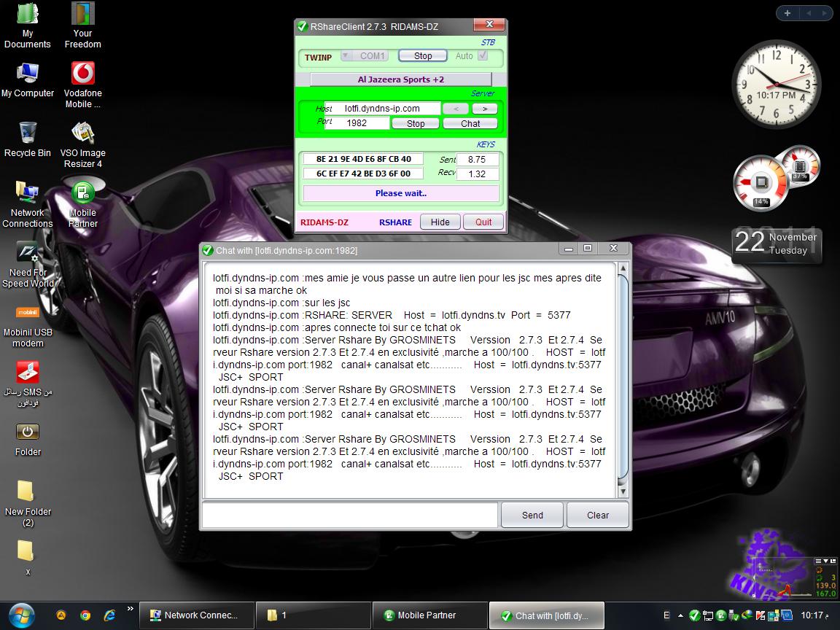Click the CPU meter gadget showing 14%
840x630 pixels.
[761, 183]
